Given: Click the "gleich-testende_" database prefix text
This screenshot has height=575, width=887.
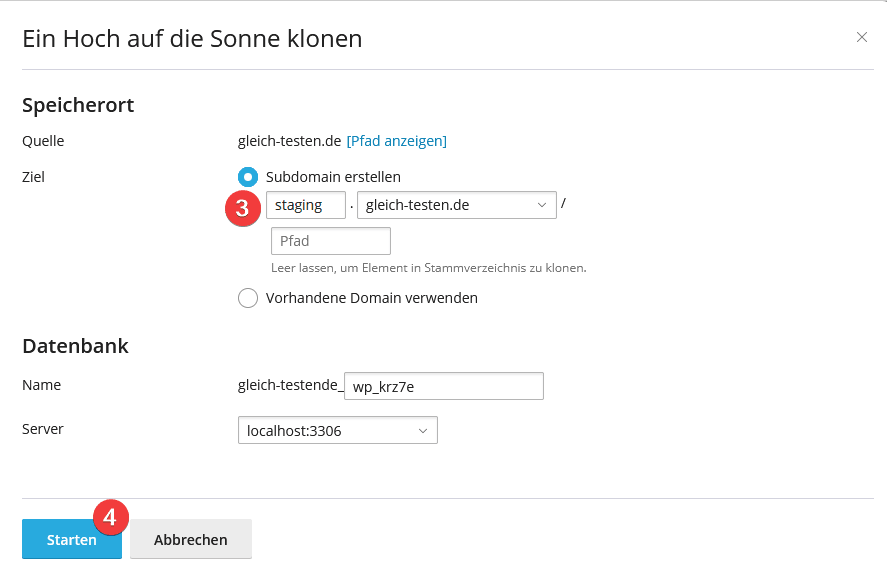Looking at the screenshot, I should 289,385.
